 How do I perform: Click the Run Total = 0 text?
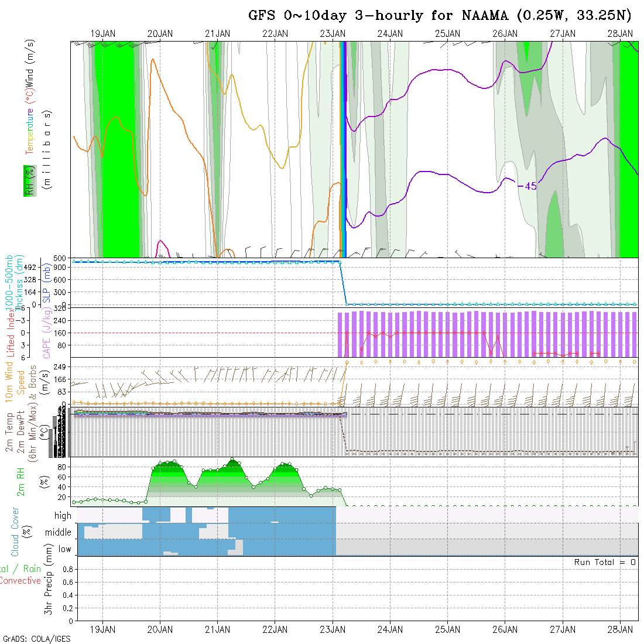pyautogui.click(x=605, y=562)
